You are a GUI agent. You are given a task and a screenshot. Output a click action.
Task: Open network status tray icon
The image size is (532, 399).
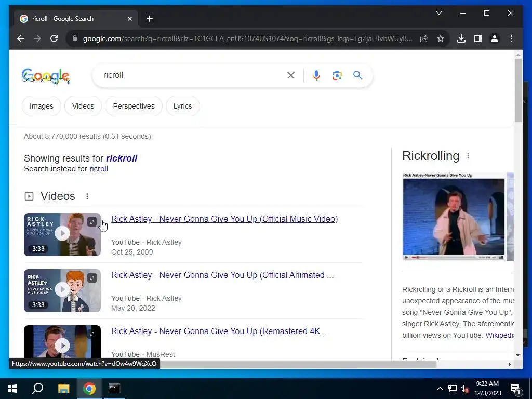(453, 389)
